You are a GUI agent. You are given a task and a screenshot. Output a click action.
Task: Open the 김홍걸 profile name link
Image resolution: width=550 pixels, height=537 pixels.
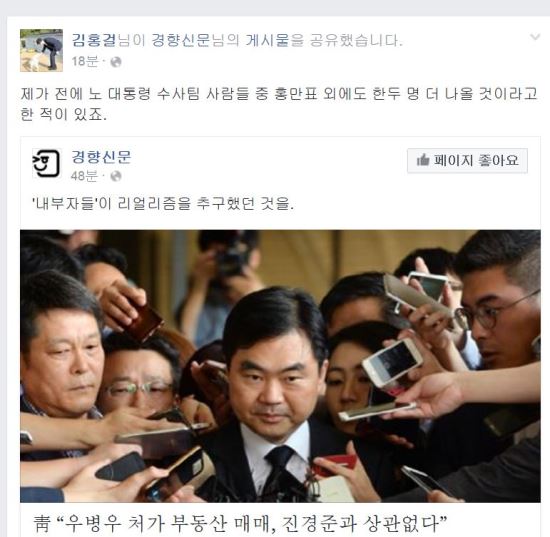pyautogui.click(x=94, y=40)
